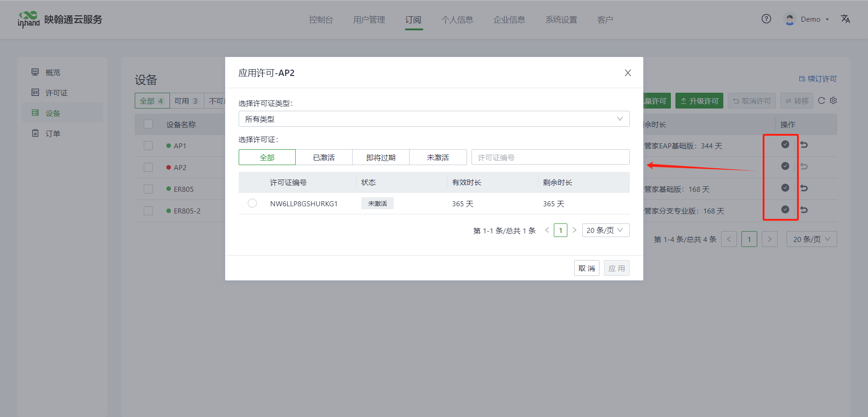Switch to 企业信息 top menu
868x417 pixels.
pyautogui.click(x=509, y=19)
